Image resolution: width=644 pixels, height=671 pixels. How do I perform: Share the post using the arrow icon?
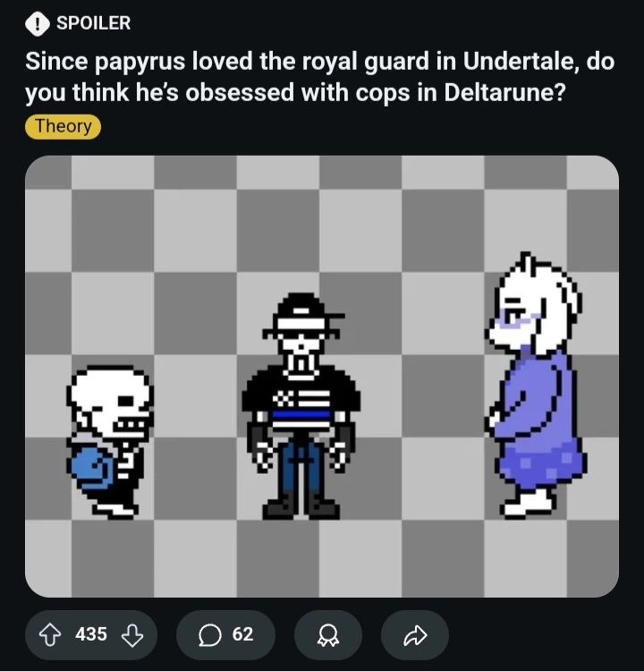[415, 635]
